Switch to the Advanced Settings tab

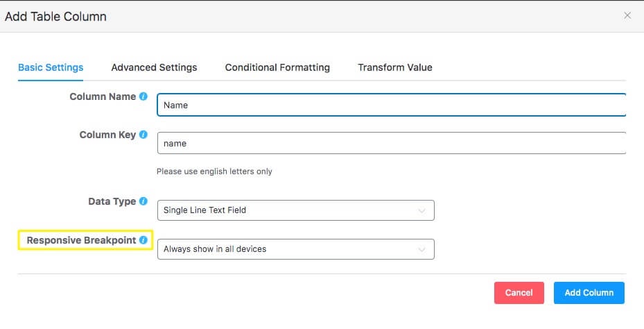point(154,67)
